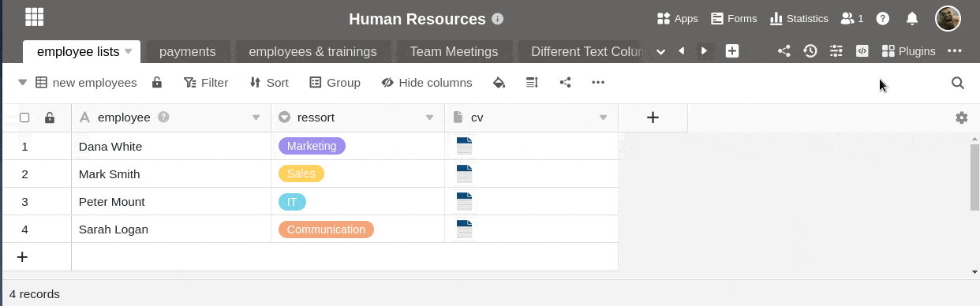Change row height icon

click(532, 82)
